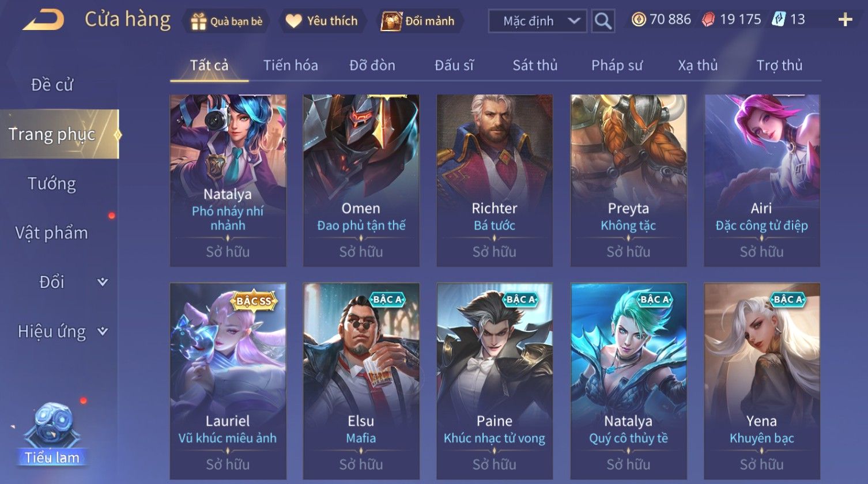This screenshot has height=484, width=868.
Task: Open Vật phẩm sidebar section
Action: pos(52,233)
